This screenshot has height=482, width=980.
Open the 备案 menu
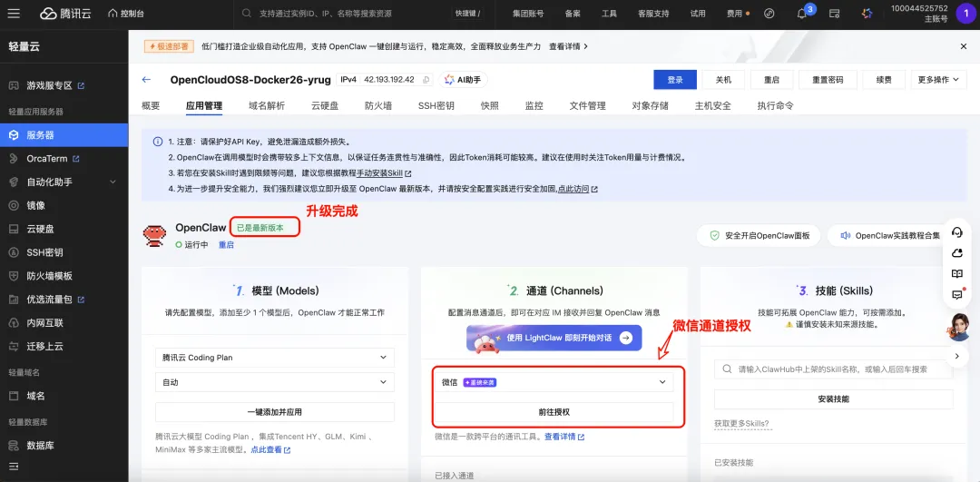pos(573,13)
